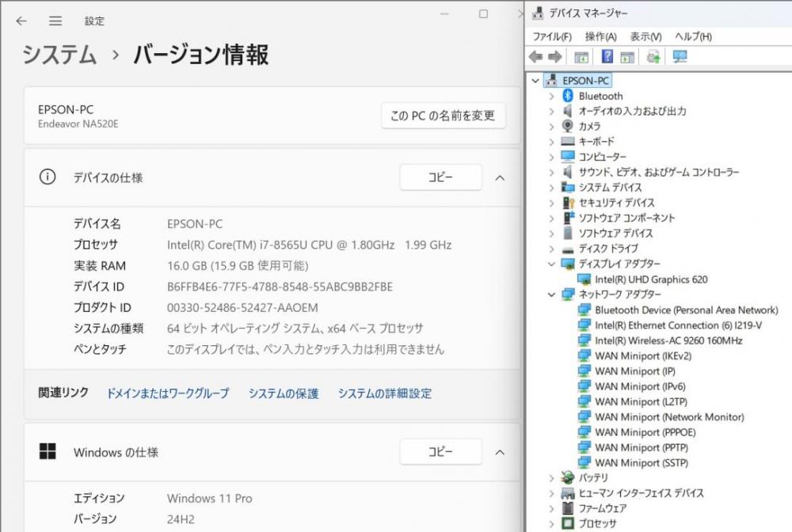Click the オーディオの入力および出力 speaker icon

(568, 111)
